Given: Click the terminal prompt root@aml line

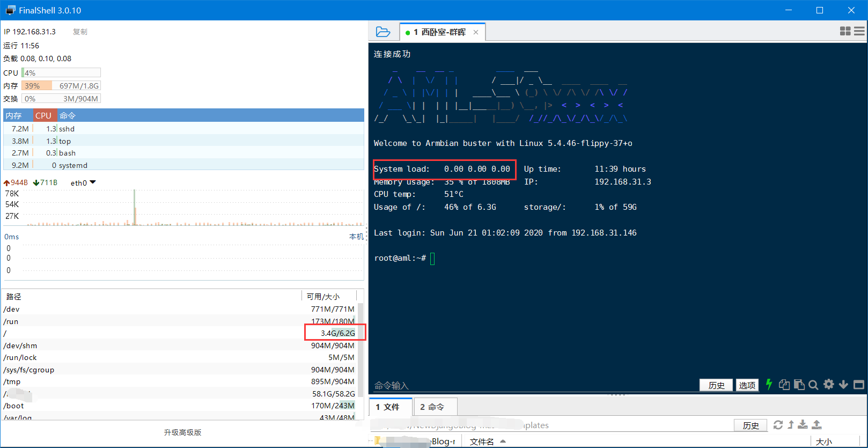Looking at the screenshot, I should click(400, 258).
